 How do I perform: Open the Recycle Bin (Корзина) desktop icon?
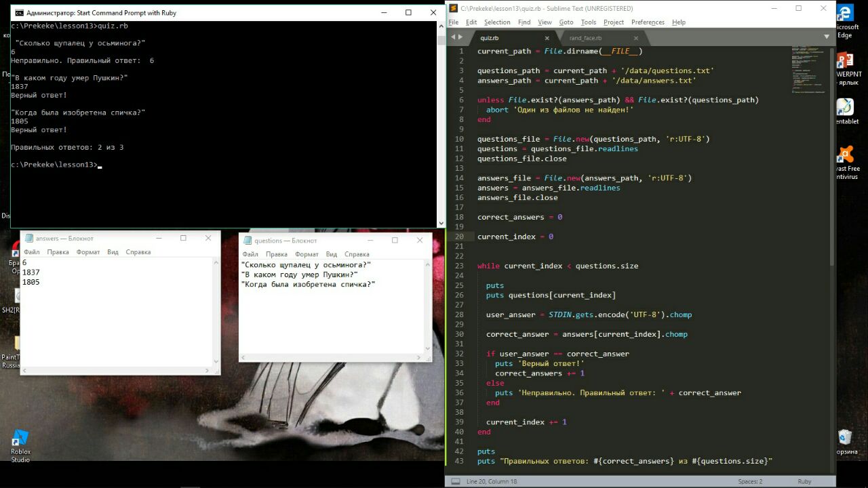(845, 442)
